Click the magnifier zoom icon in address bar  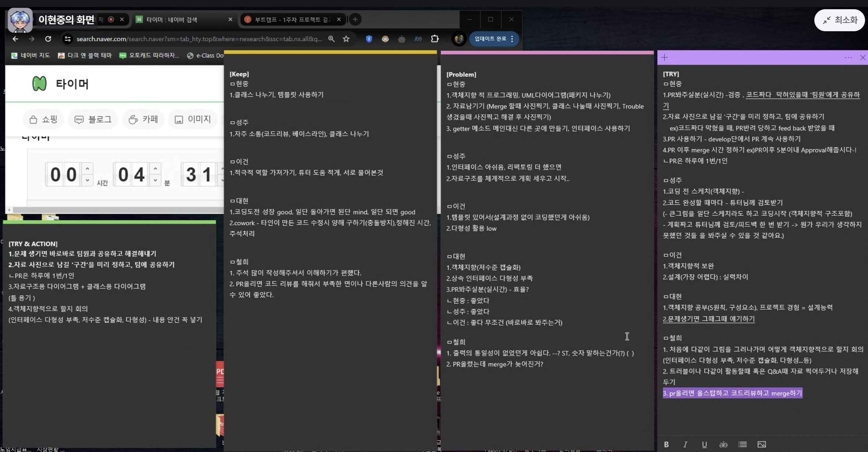[331, 39]
